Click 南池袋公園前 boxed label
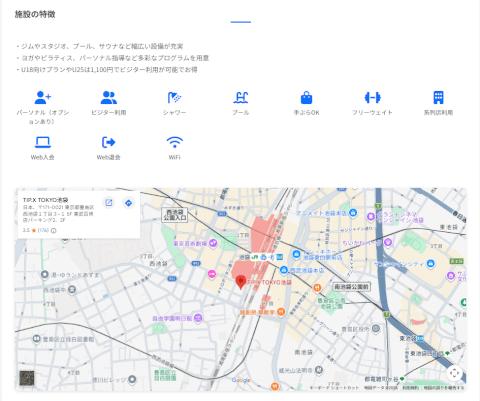 351,287
